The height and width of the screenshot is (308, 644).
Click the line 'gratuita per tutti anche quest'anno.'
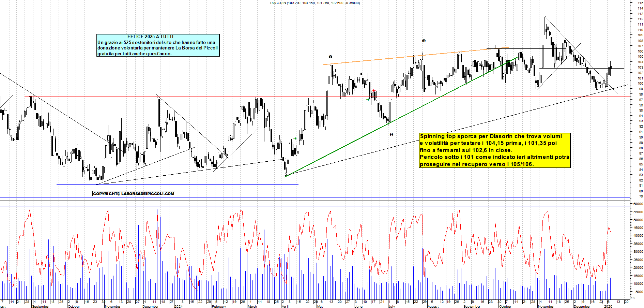(x=135, y=54)
